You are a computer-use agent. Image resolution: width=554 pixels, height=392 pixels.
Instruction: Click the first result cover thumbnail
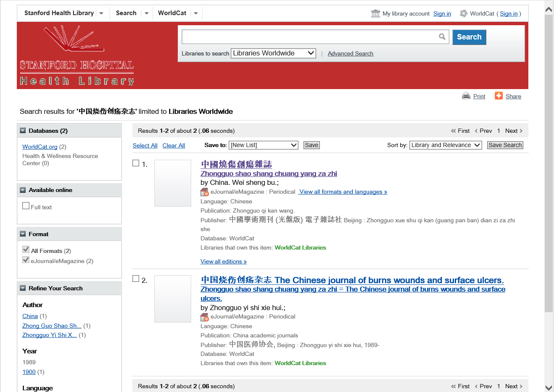[173, 183]
